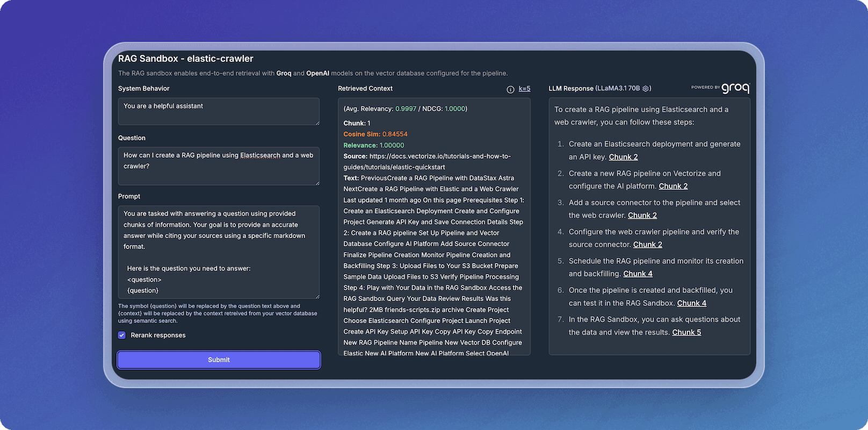Image resolution: width=868 pixels, height=430 pixels.
Task: Click the Chunk 5 citation link
Action: (x=686, y=332)
